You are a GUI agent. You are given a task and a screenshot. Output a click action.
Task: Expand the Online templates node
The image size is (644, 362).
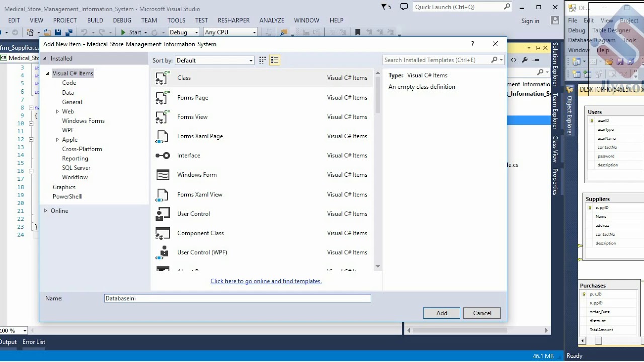point(45,211)
